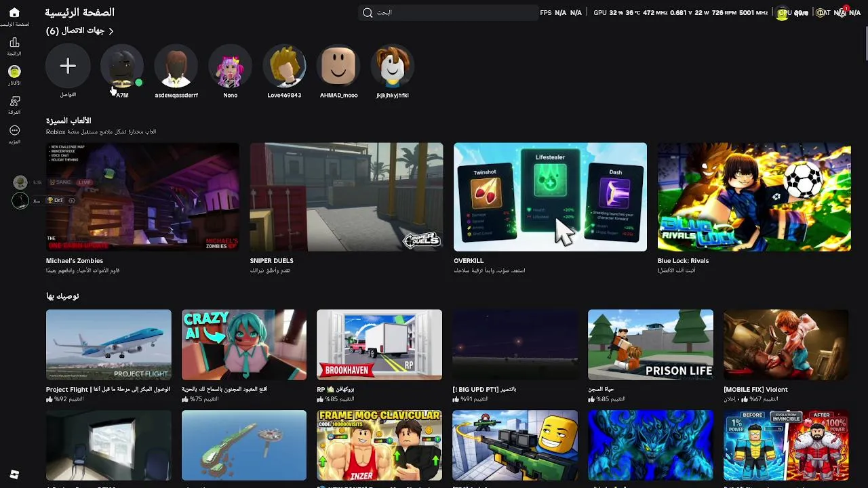Screen dimensions: 868x488
Task: Open friend A7M's avatar
Action: point(122,66)
